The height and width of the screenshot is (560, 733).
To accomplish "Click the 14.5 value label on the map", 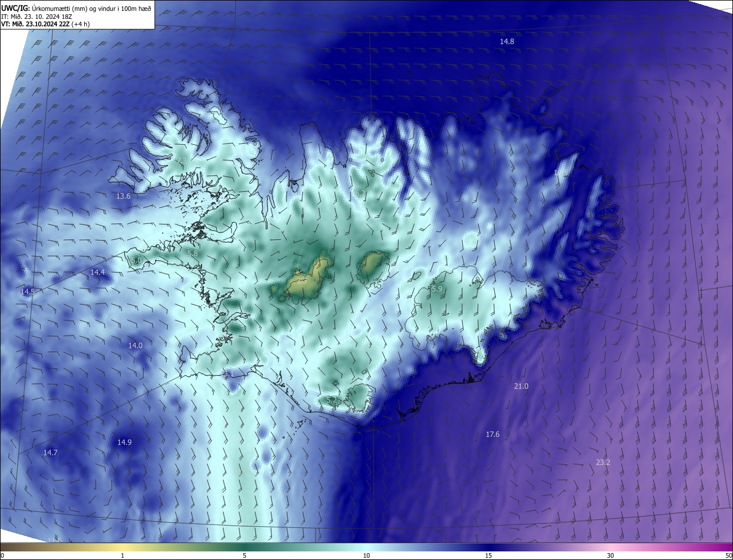I will (27, 291).
